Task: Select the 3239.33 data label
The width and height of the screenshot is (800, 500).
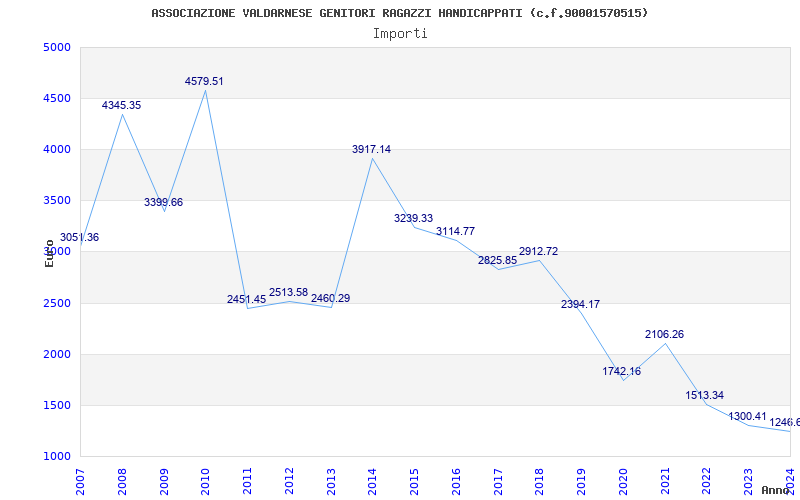Action: coord(413,218)
